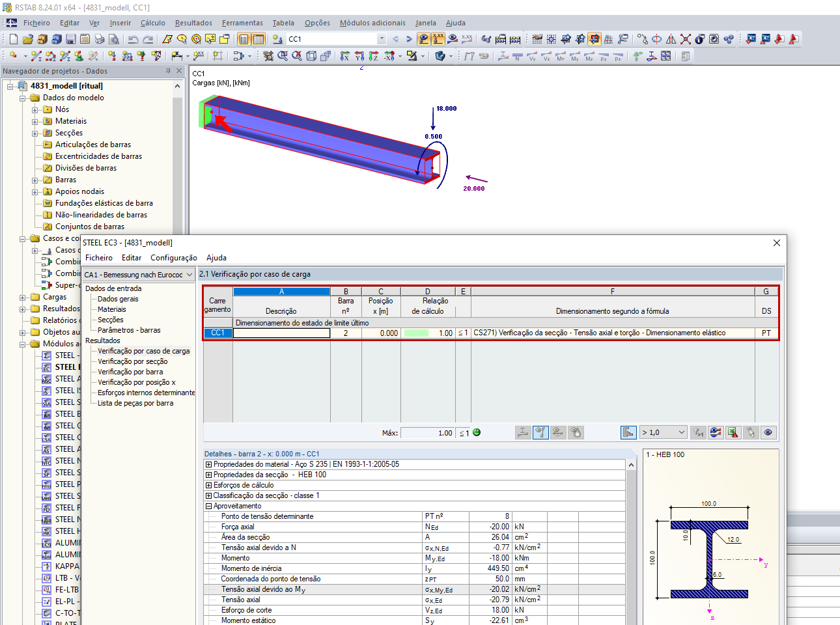Click the isometric view cube icon
This screenshot has height=625, width=840.
[x=311, y=56]
